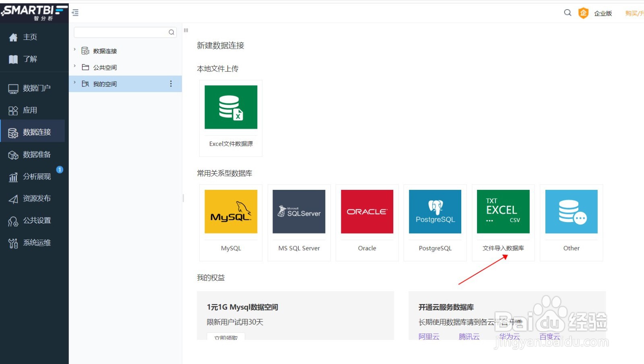The image size is (644, 364).
Task: Click the 文件导入数据库 label
Action: [503, 248]
